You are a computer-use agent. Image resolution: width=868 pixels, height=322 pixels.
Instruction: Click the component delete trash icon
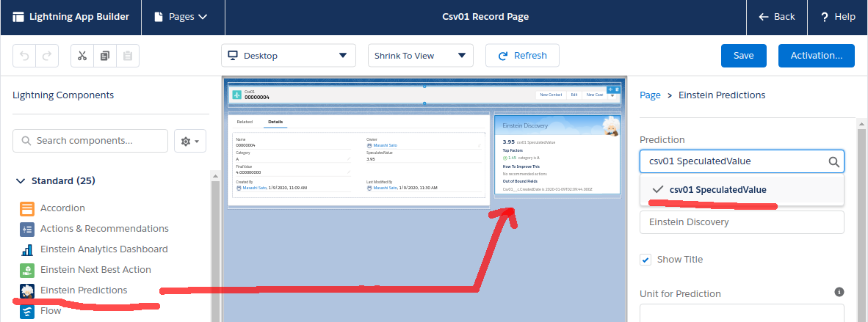pos(618,89)
